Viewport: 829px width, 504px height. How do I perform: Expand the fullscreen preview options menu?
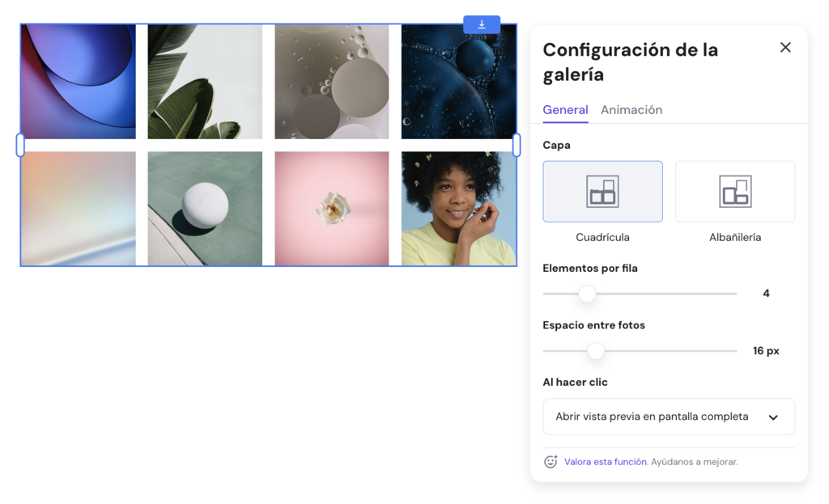pyautogui.click(x=669, y=417)
